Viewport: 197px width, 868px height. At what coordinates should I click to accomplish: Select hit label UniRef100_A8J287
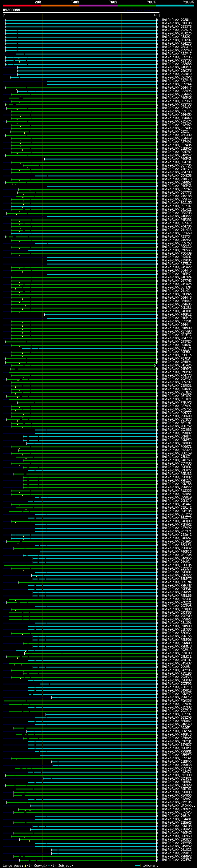click(177, 40)
